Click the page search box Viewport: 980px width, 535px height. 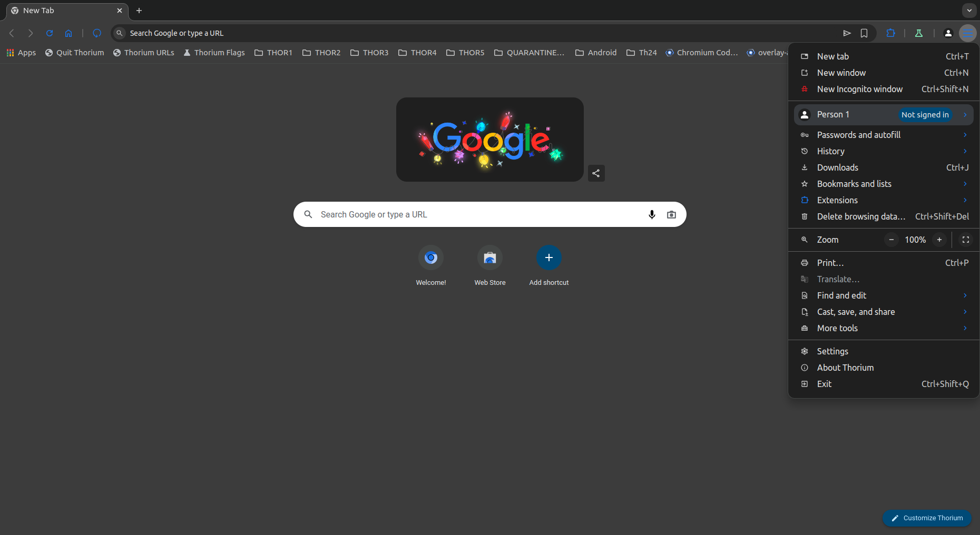(490, 214)
